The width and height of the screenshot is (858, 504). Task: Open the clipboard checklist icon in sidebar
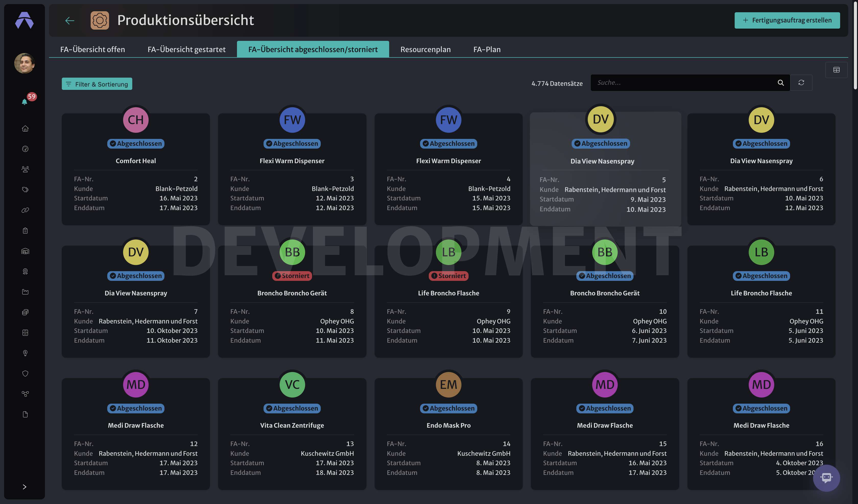(25, 231)
